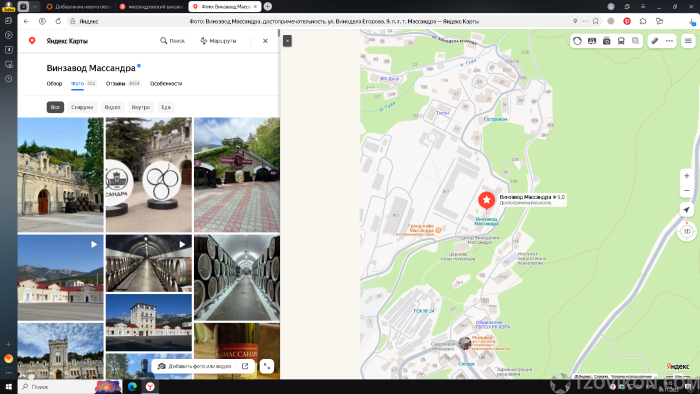Open the round Массандра logo sculptures photo
Image resolution: width=700 pixels, height=394 pixels.
click(x=149, y=174)
